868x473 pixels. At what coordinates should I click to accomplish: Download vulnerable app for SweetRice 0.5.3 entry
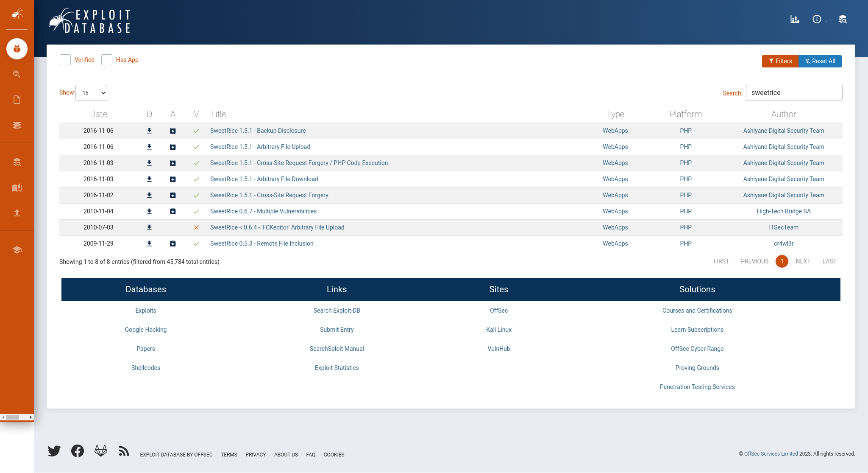(x=173, y=243)
